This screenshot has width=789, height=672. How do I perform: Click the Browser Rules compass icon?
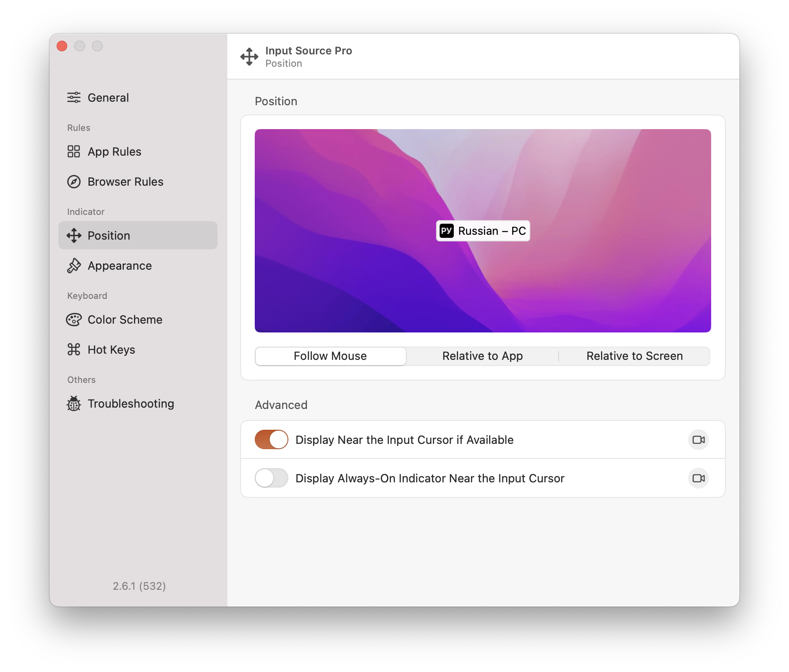74,182
